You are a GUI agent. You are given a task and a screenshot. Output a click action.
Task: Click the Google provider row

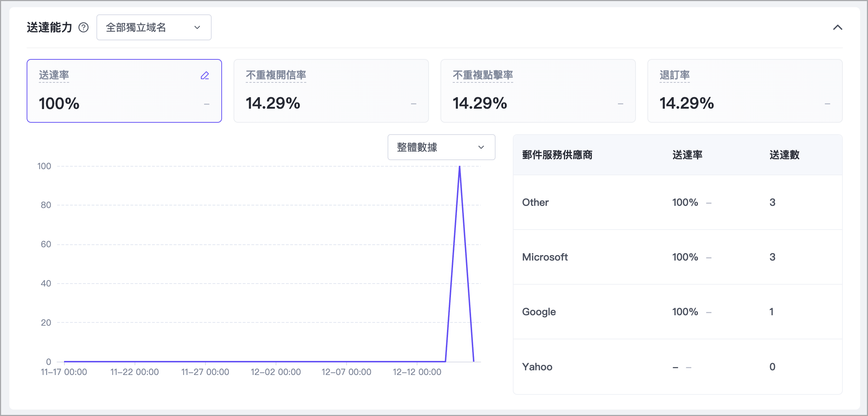677,312
